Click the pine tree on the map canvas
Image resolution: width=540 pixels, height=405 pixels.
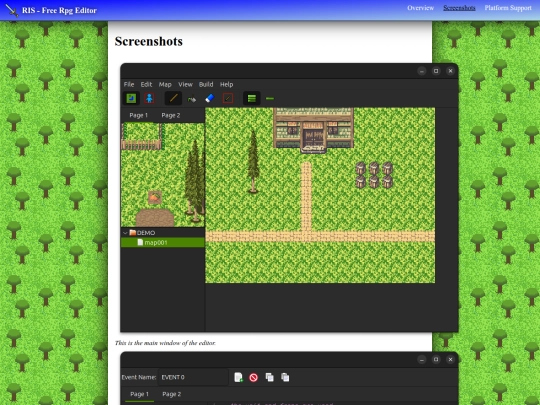253,161
